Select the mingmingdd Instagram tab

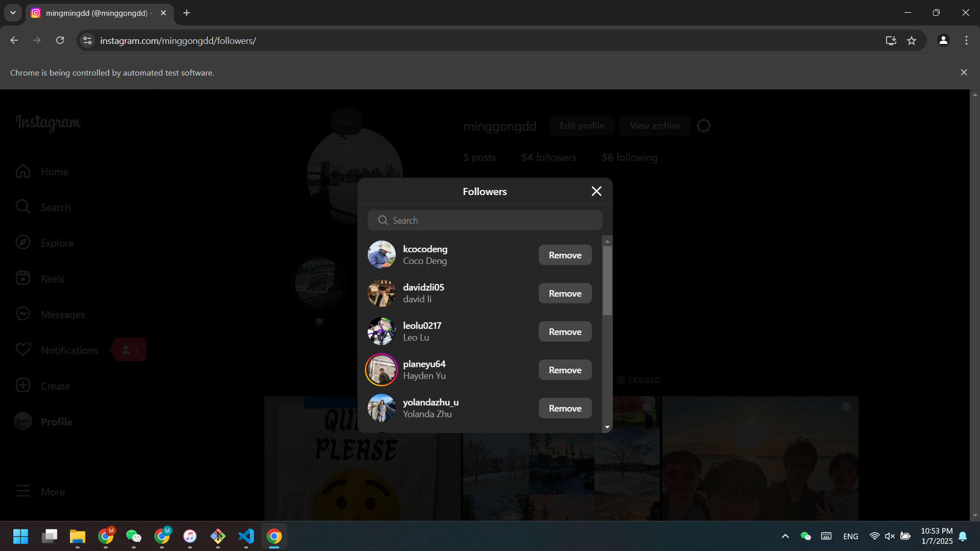(x=97, y=13)
